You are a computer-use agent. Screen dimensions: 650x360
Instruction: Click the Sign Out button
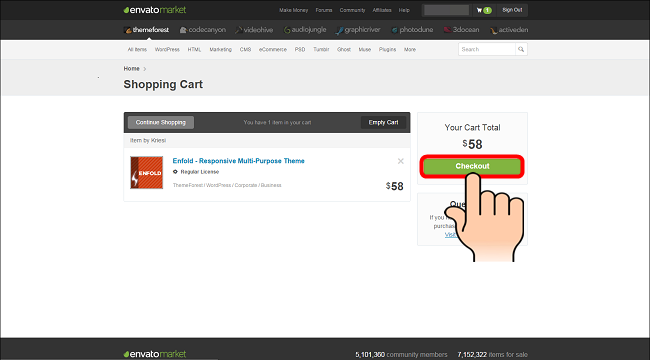[512, 10]
